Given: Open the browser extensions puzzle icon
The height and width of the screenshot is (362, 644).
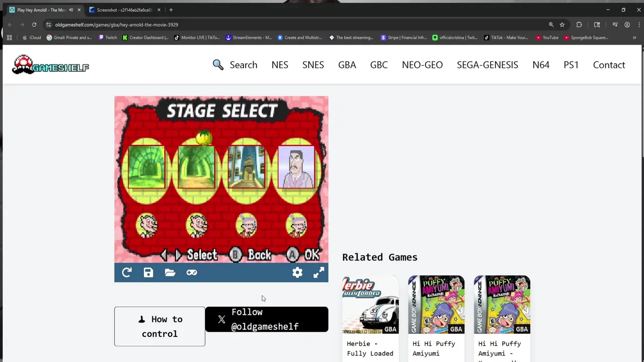Looking at the screenshot, I should pyautogui.click(x=579, y=25).
